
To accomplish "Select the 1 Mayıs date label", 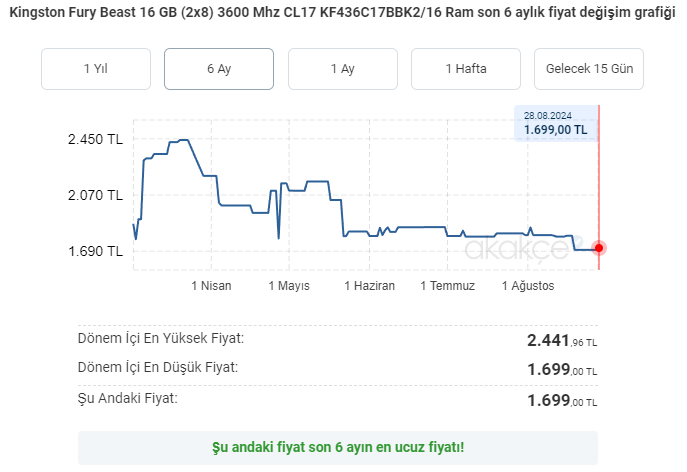I will click(289, 286).
